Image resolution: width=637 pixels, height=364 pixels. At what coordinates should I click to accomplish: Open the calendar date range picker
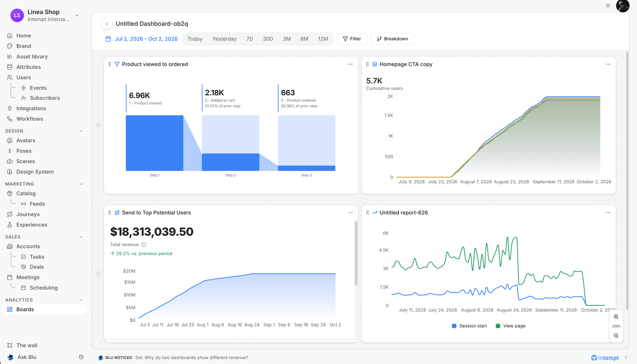point(141,39)
